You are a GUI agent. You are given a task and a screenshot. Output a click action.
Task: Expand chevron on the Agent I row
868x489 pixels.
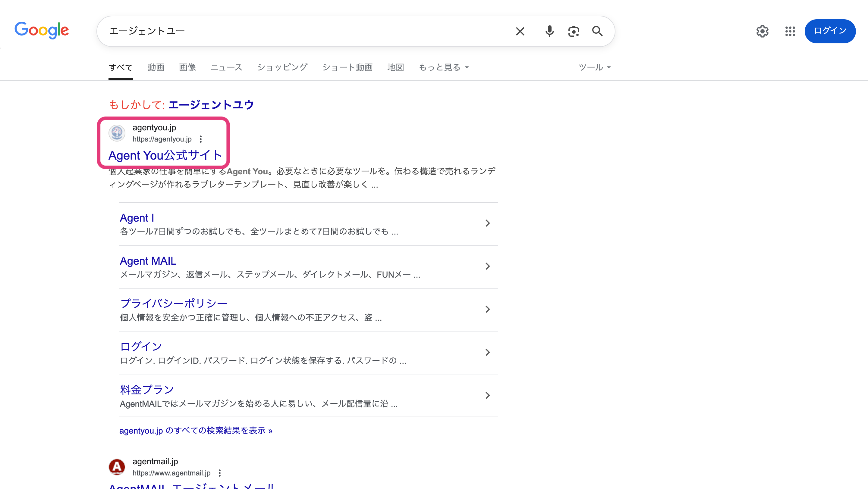pyautogui.click(x=487, y=223)
